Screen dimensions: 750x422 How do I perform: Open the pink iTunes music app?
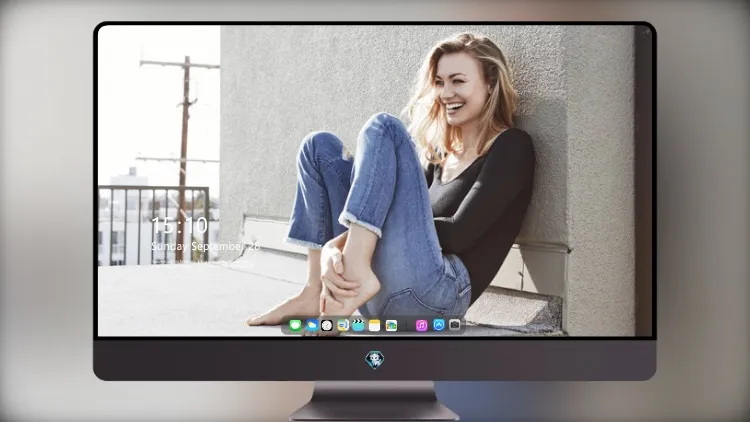[421, 325]
